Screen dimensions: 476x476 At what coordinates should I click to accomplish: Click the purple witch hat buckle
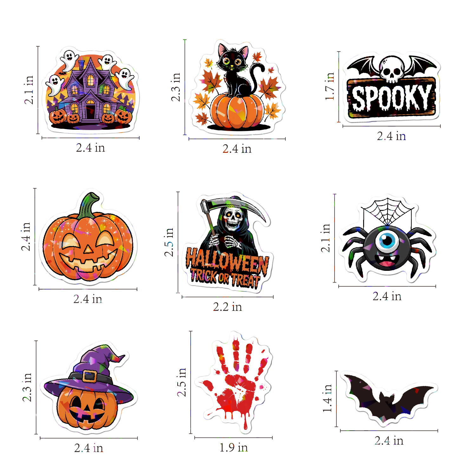[89, 376]
